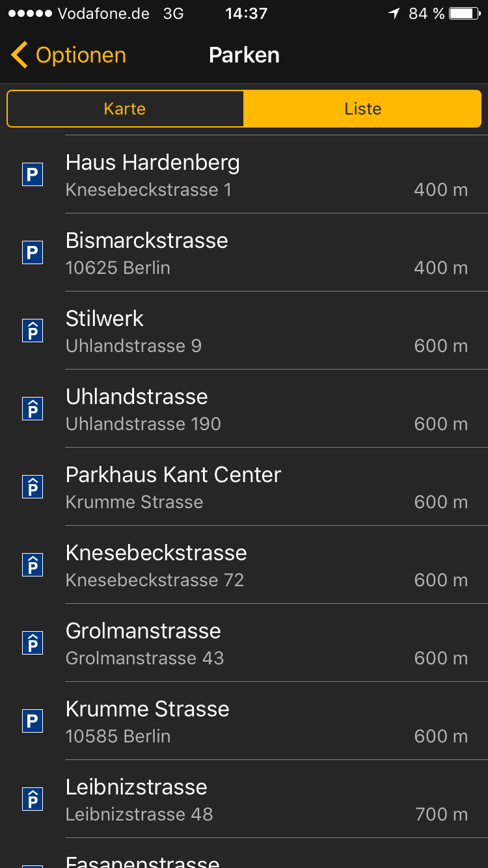This screenshot has width=488, height=868.
Task: Tap the battery indicator in the status bar
Action: [465, 14]
